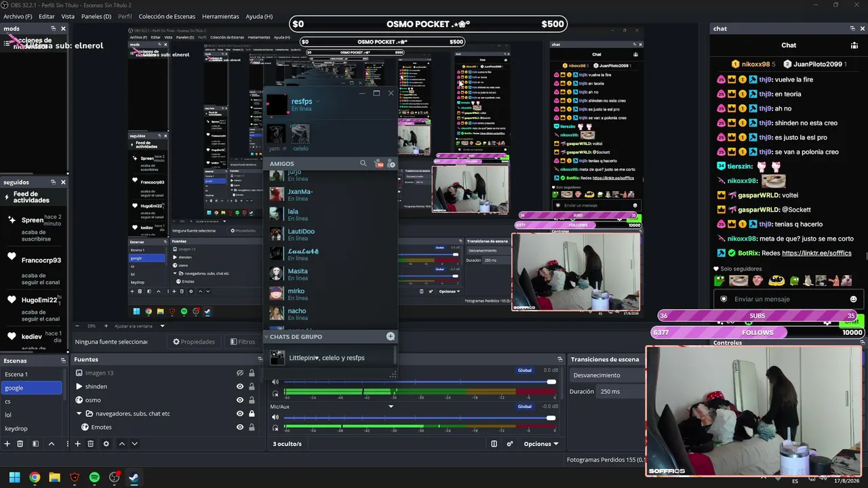The height and width of the screenshot is (488, 868).
Task: Unlock the navegadores, subs, chat etc group
Action: (252, 413)
